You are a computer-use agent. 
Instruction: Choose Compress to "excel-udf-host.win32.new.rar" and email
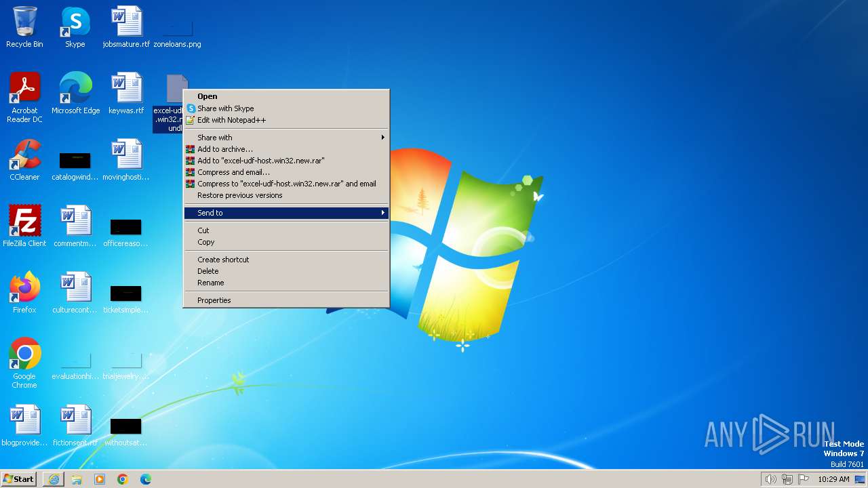286,184
